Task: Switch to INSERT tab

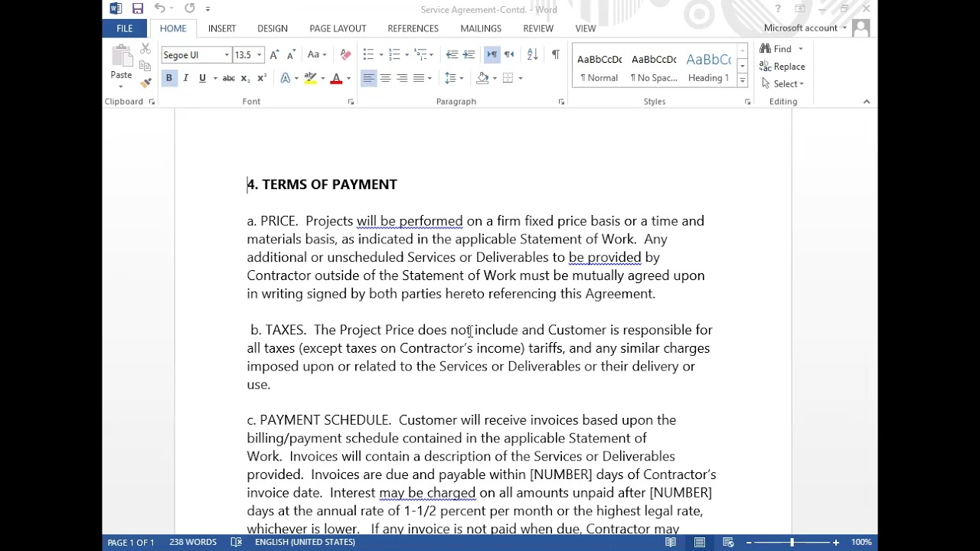Action: [x=222, y=28]
